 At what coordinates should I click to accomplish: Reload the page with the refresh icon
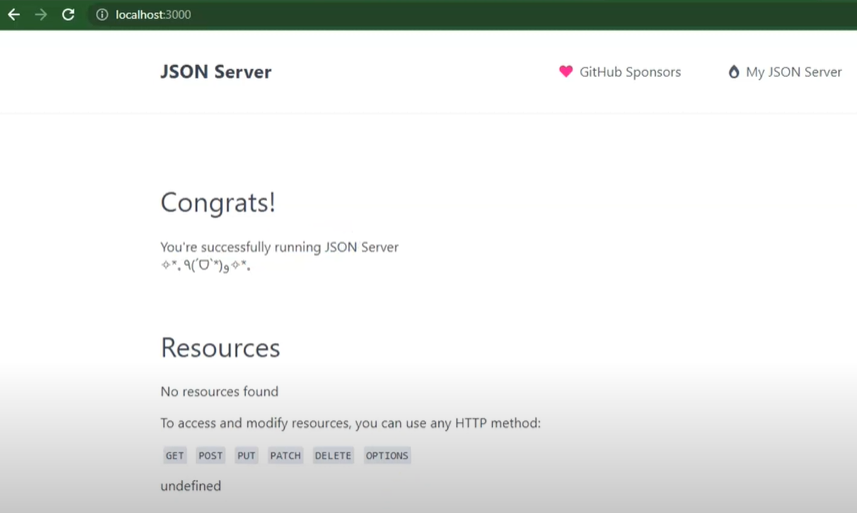pos(68,15)
